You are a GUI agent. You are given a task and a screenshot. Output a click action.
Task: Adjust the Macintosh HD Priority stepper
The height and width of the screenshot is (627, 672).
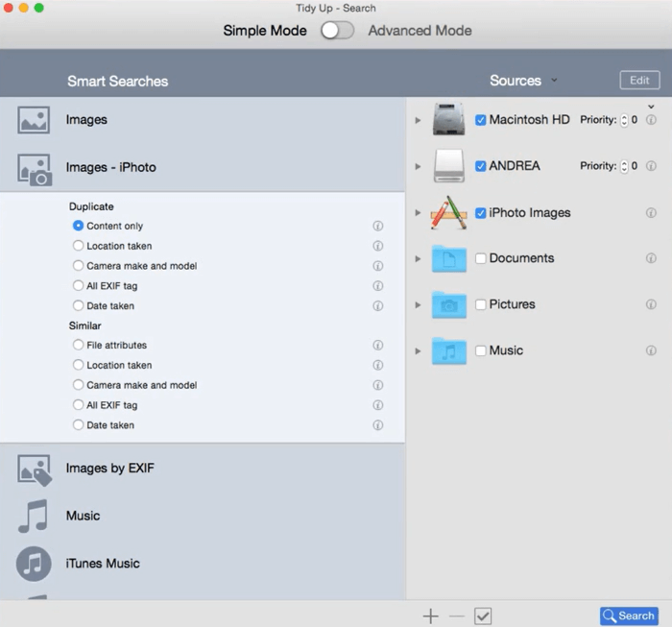(x=624, y=120)
